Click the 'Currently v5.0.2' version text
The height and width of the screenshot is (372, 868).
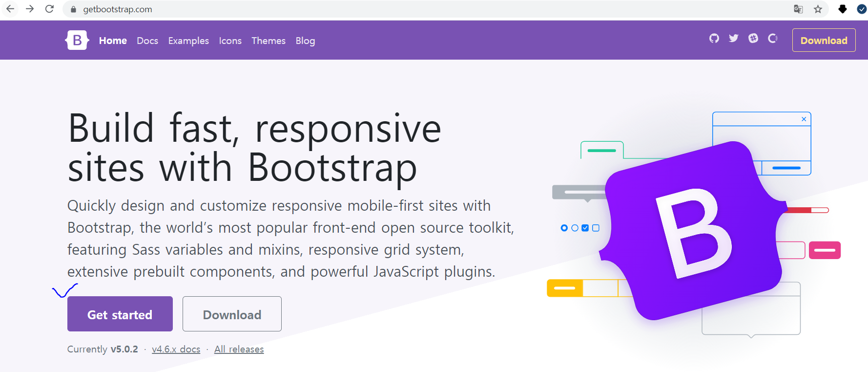pos(103,349)
